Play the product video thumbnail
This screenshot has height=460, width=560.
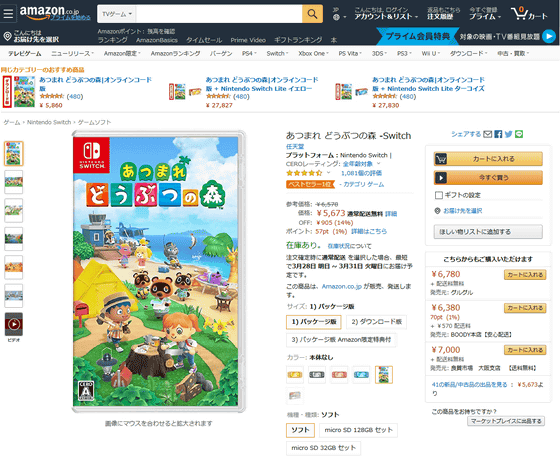14,324
